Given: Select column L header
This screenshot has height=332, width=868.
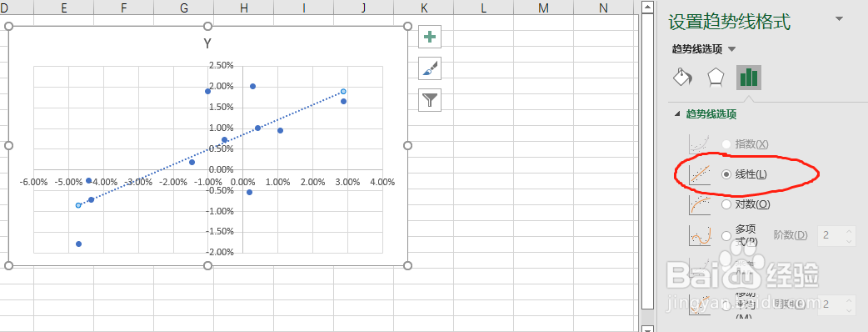Looking at the screenshot, I should pyautogui.click(x=484, y=8).
